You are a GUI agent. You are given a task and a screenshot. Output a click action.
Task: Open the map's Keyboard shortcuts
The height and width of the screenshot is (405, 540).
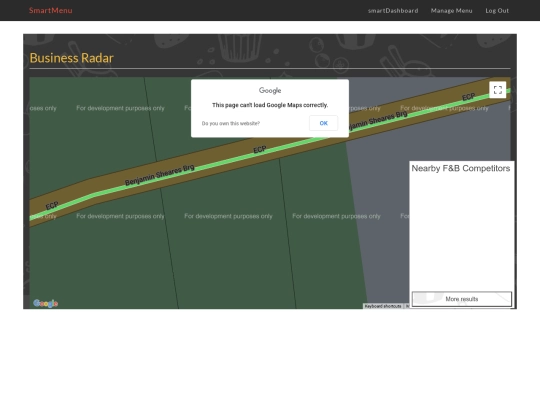tap(383, 306)
